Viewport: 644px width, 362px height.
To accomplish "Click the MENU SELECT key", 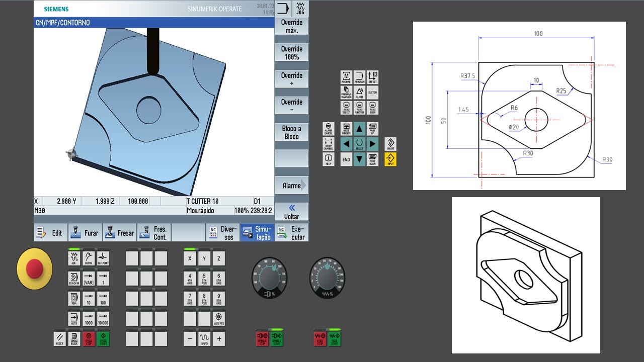I will coord(346,108).
